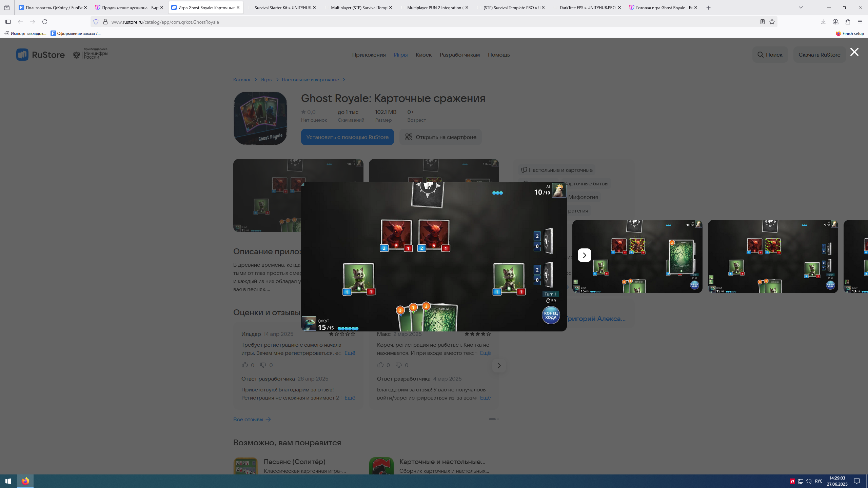Click the search magnifier icon
The image size is (868, 488).
click(761, 55)
